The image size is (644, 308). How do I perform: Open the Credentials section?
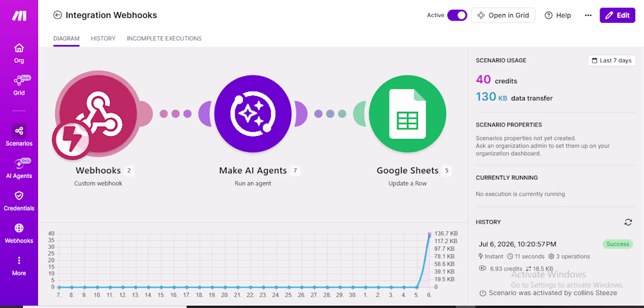[x=19, y=201]
